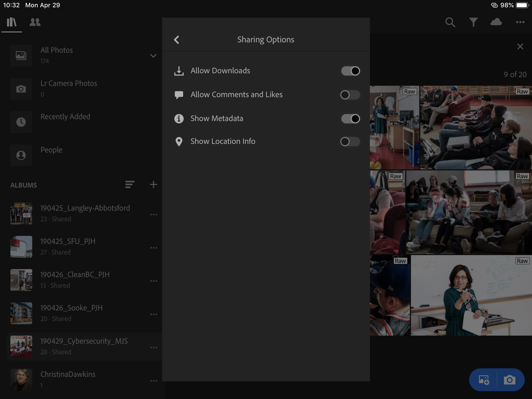Create new album with plus icon

click(x=154, y=185)
